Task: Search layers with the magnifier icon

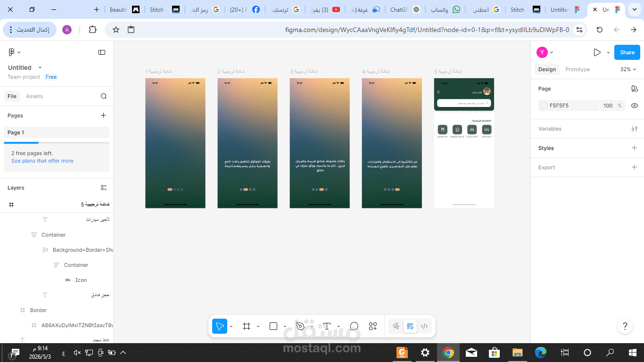Action: coord(104,96)
